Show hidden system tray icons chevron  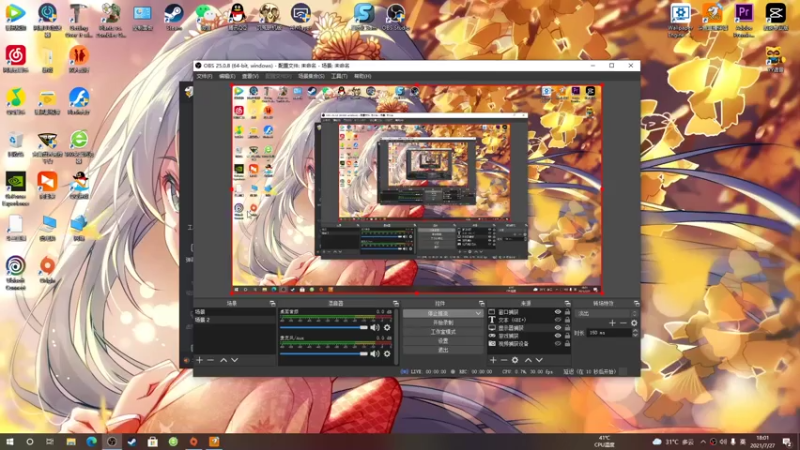click(703, 442)
